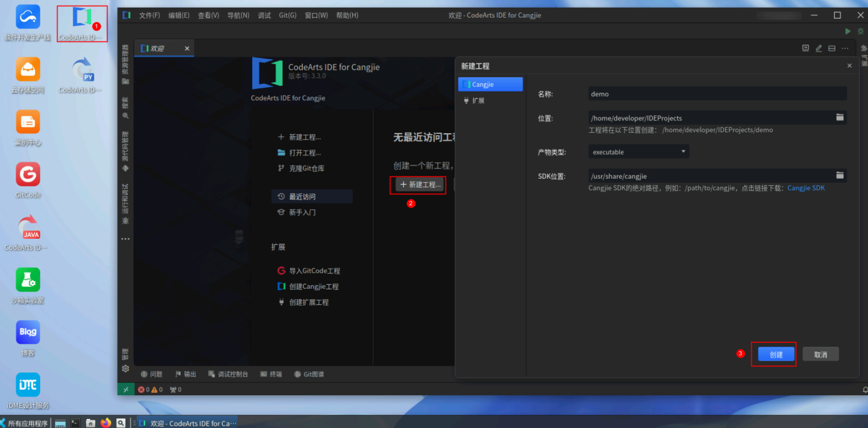Select the Cangjie project category
Viewport: 868px width, 428px height.
click(x=490, y=84)
